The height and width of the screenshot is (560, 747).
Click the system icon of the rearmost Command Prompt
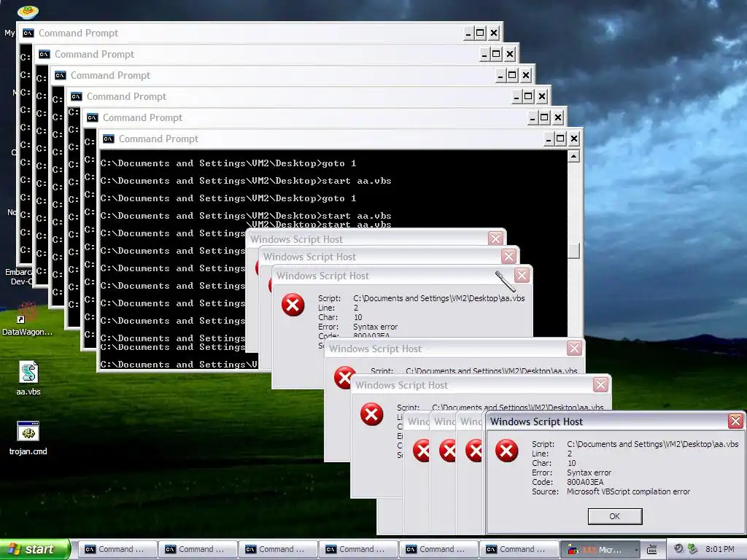[28, 33]
